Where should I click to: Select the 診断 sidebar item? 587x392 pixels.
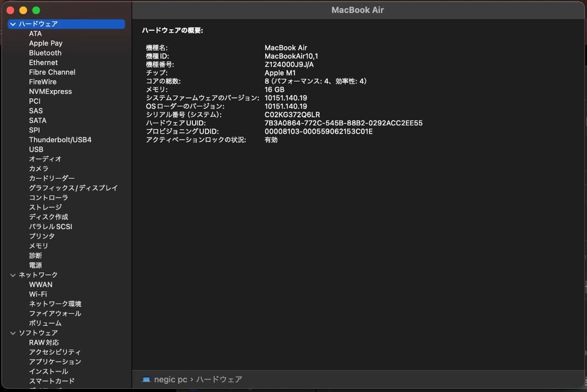35,255
